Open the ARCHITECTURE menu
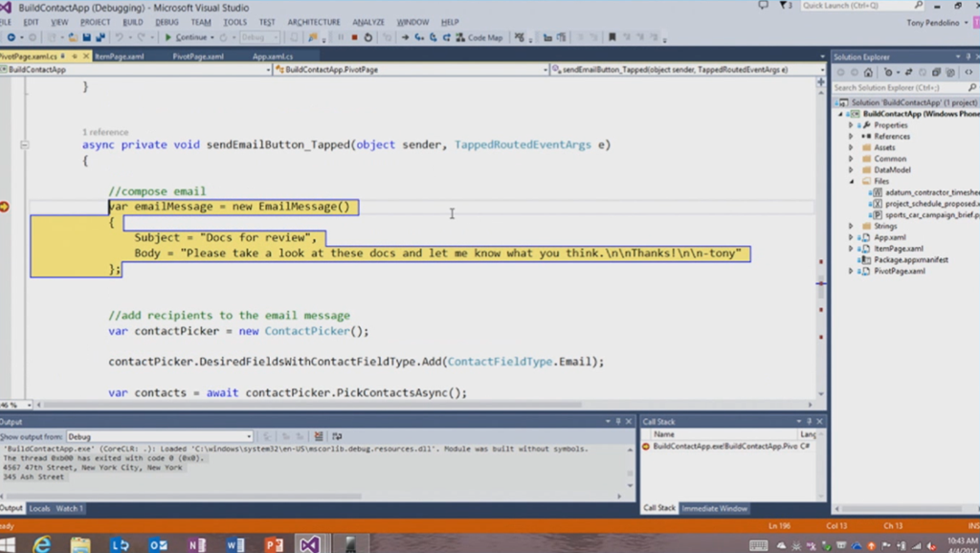The image size is (980, 553). click(314, 22)
